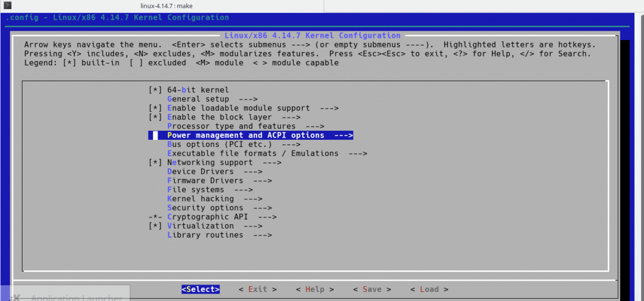Click the < Exit > button
This screenshot has width=644, height=301.
tap(258, 290)
